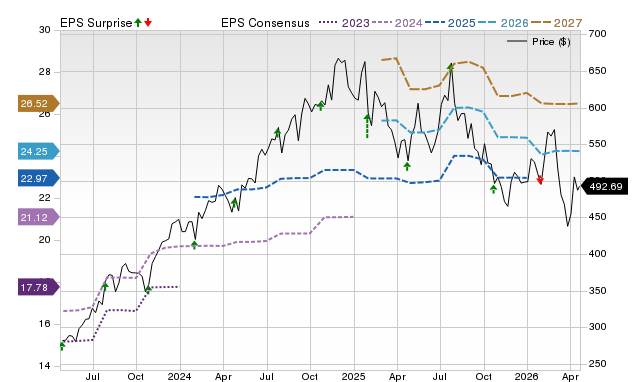Click the 492.69 current price tag
The height and width of the screenshot is (382, 640).
pos(604,187)
